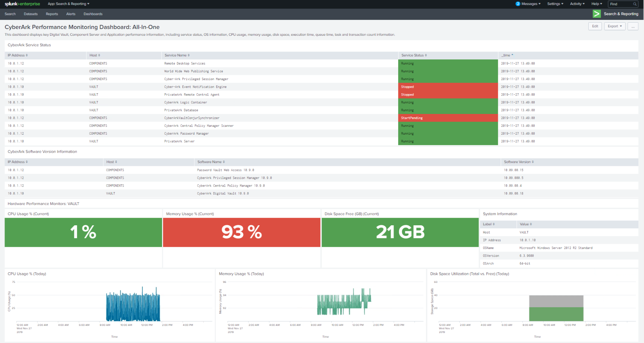The width and height of the screenshot is (644, 343).
Task: Click CyberArk Digital Vault 10.9.0 text
Action: coord(223,194)
